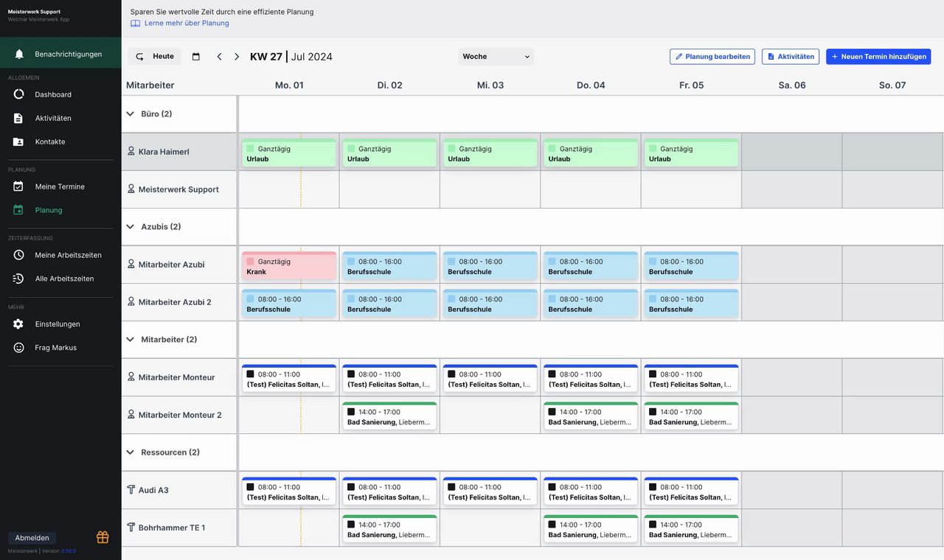This screenshot has width=944, height=560.
Task: Click the gift icon in sidebar
Action: [x=103, y=537]
